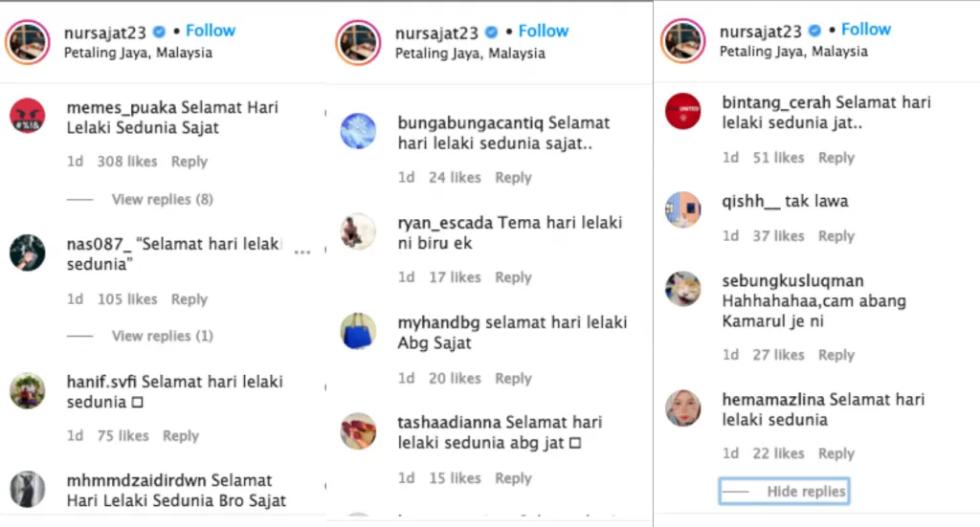Open nas087_ commenter avatar

tap(28, 253)
